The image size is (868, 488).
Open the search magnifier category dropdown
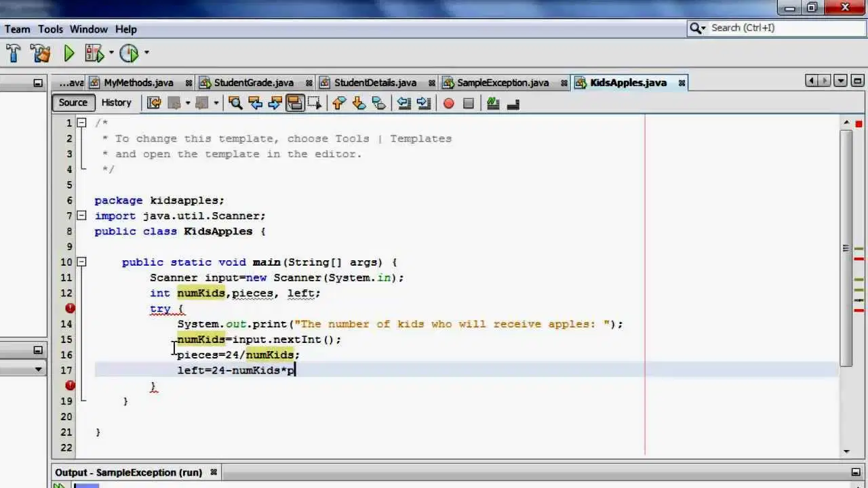point(697,28)
